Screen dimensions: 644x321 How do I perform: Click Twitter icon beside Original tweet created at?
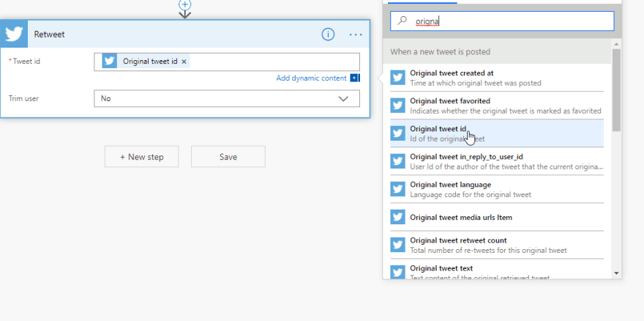click(x=397, y=78)
